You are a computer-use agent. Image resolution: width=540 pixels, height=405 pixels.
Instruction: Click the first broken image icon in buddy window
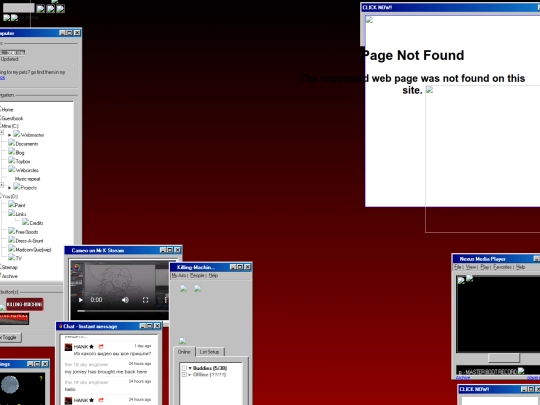[184, 288]
